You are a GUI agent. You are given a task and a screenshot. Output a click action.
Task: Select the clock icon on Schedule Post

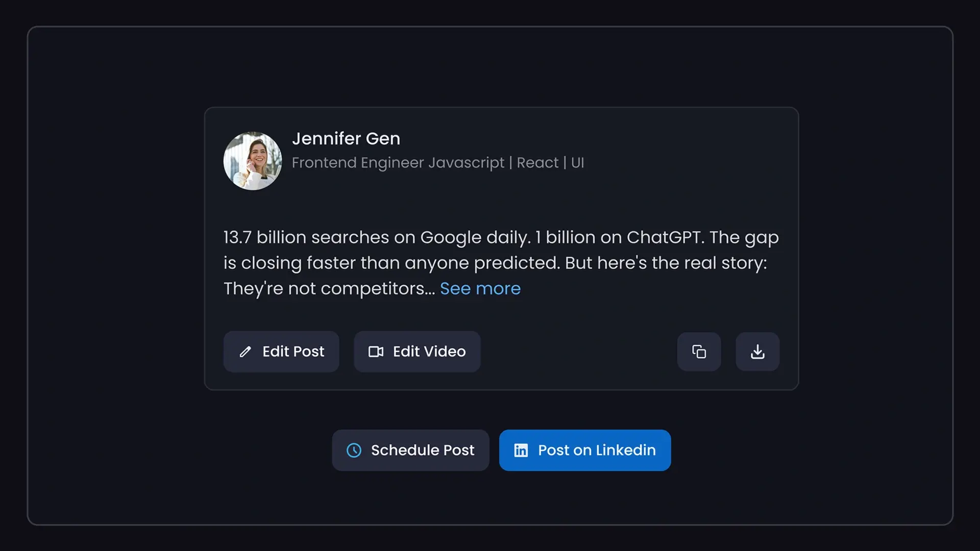click(354, 450)
